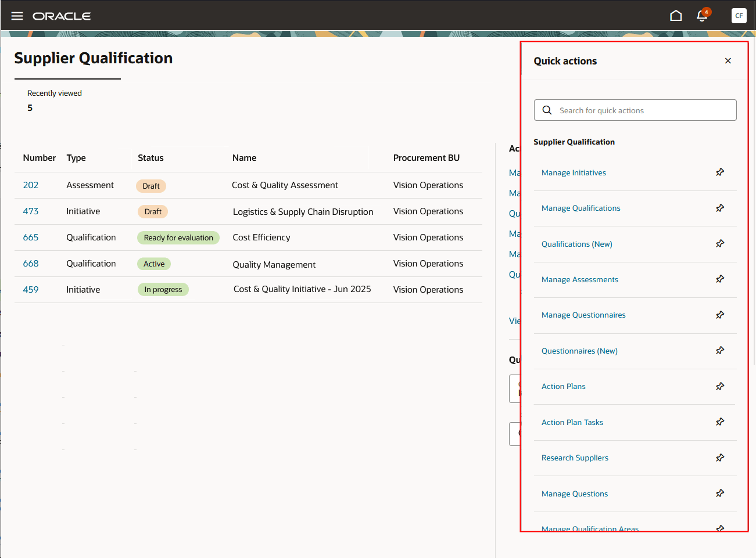
Task: Open record number 668
Action: pos(31,264)
